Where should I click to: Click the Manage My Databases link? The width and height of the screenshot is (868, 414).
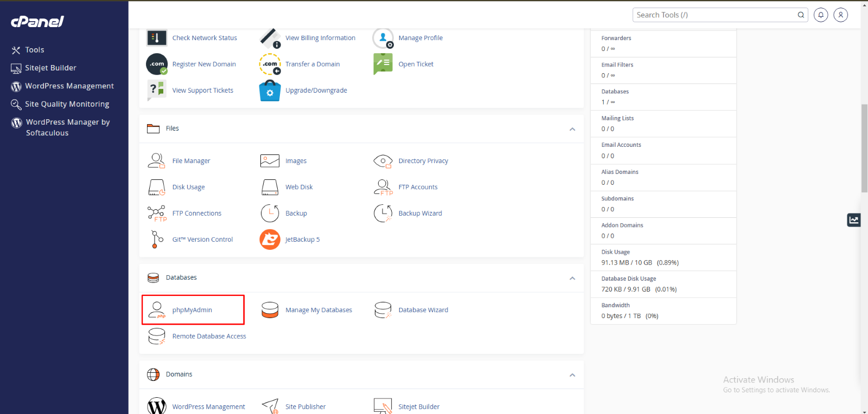click(x=318, y=310)
